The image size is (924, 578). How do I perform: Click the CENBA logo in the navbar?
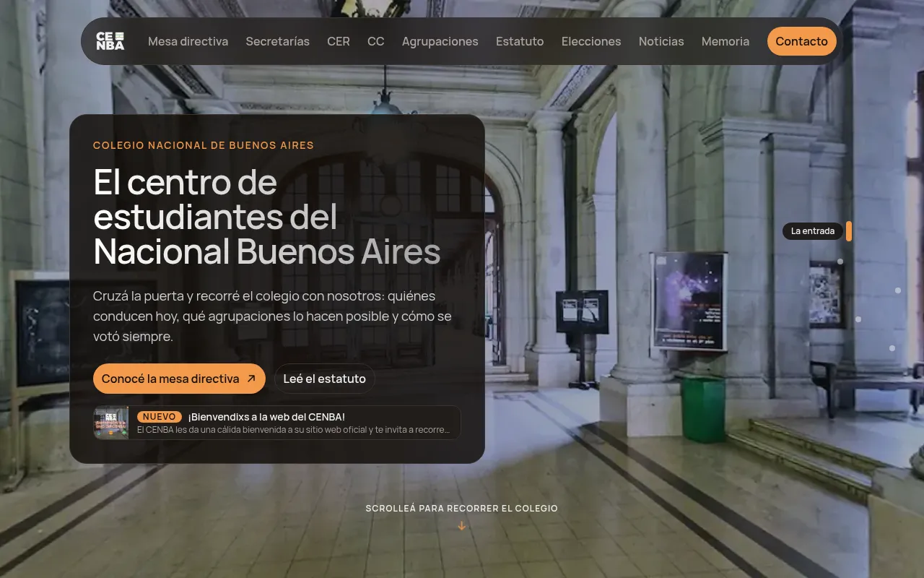click(110, 41)
